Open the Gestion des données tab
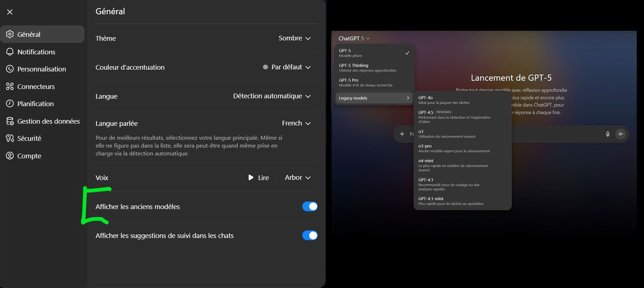 pos(42,121)
